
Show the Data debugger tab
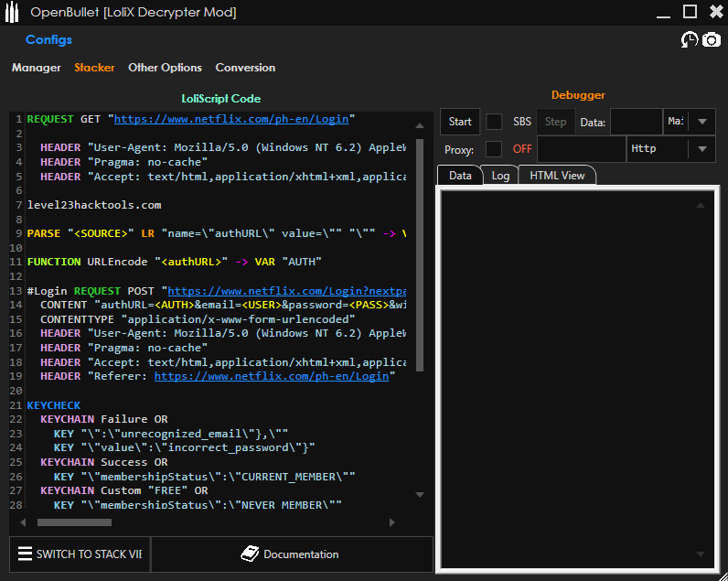(x=460, y=176)
